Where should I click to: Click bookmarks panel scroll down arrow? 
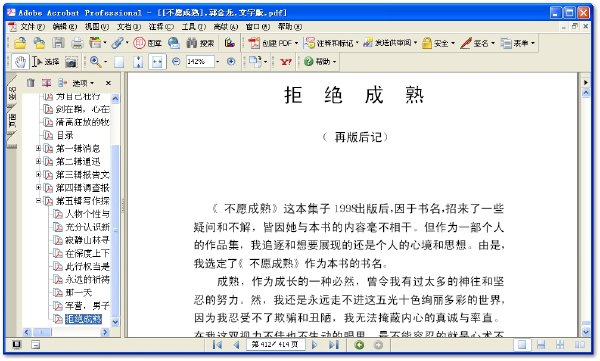[115, 322]
